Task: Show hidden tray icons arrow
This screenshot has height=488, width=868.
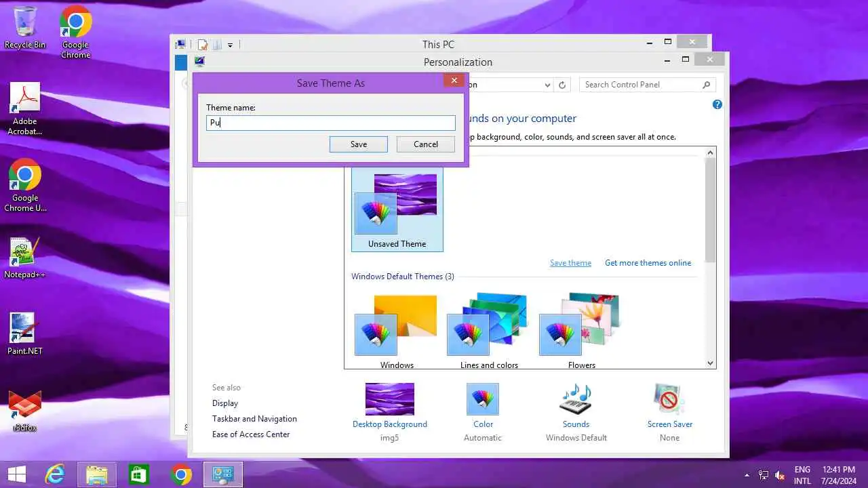Action: pos(747,475)
